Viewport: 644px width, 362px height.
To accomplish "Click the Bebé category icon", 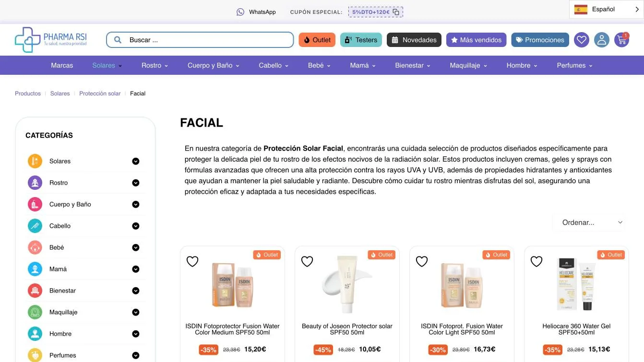I will 35,247.
